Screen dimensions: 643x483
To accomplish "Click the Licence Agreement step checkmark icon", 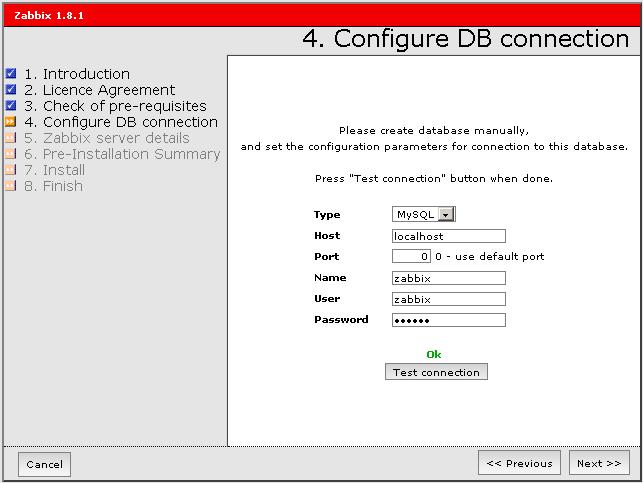I will pos(10,90).
